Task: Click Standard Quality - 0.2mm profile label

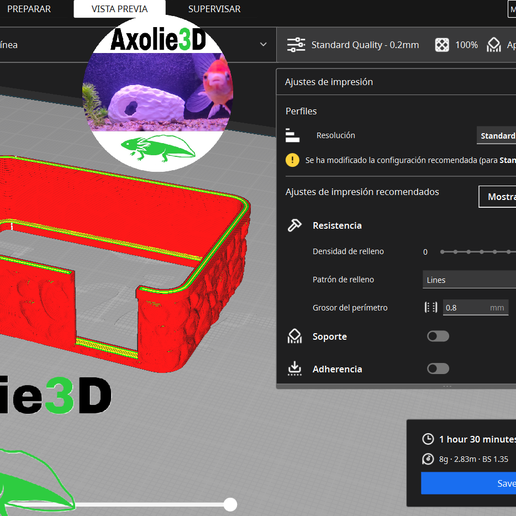Action: (x=365, y=45)
